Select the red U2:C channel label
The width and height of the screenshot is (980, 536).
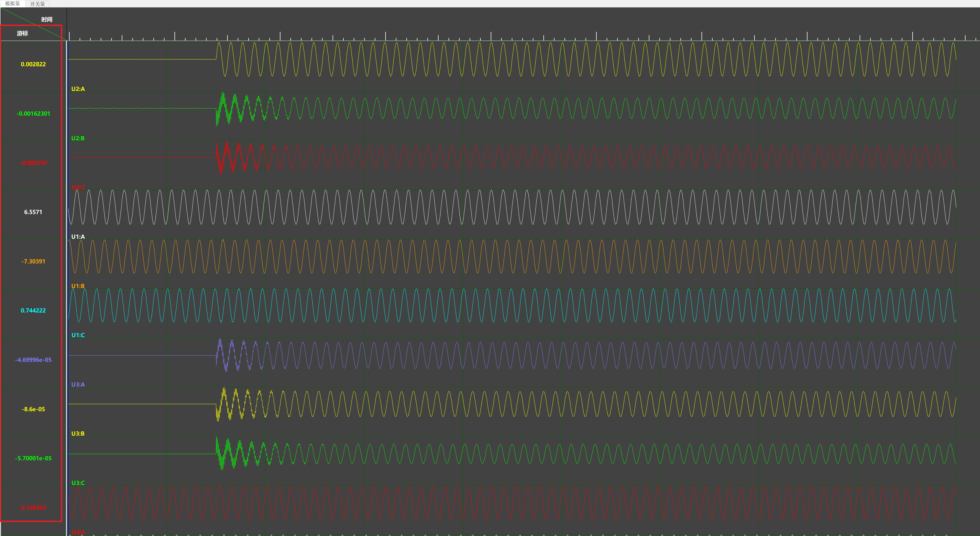pyautogui.click(x=78, y=187)
